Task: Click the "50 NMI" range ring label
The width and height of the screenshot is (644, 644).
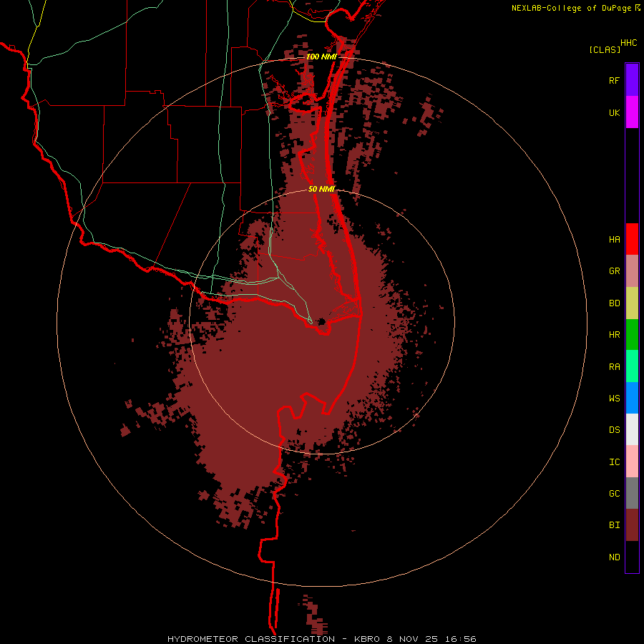Action: [x=321, y=189]
